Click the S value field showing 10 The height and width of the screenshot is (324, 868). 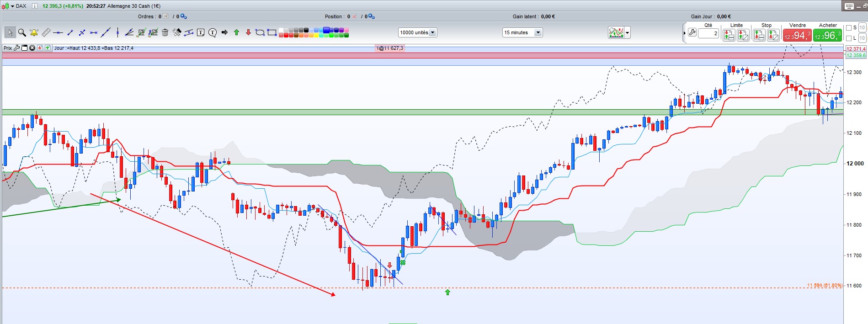coord(863,27)
